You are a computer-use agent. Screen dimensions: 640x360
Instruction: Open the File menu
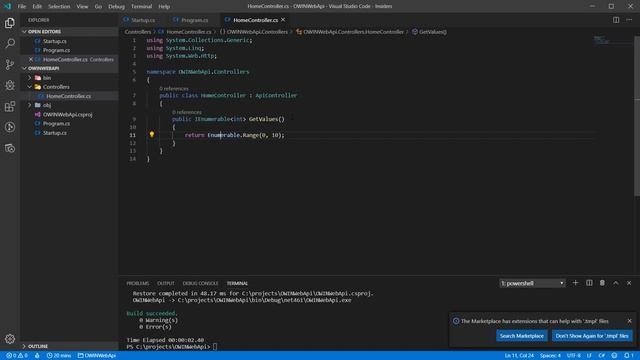coord(22,6)
